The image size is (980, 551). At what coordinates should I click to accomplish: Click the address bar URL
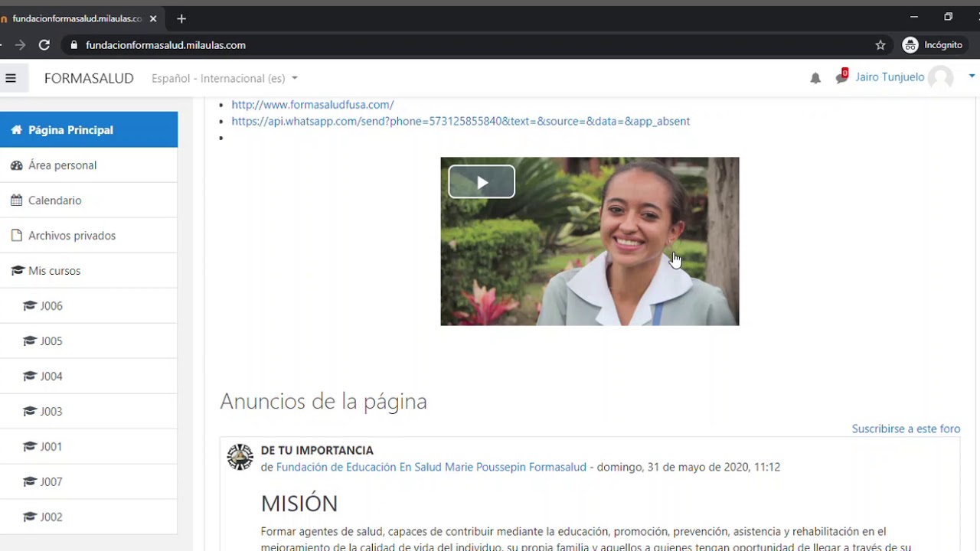[165, 45]
